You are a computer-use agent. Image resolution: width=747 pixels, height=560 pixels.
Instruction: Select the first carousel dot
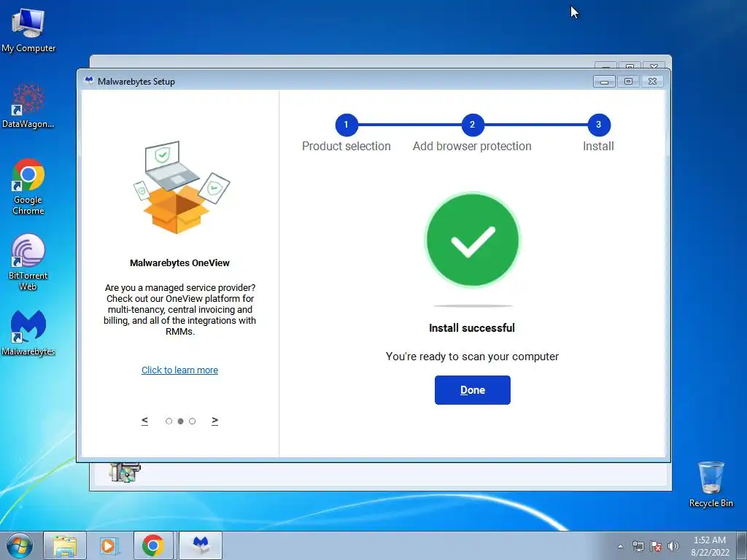(x=169, y=421)
